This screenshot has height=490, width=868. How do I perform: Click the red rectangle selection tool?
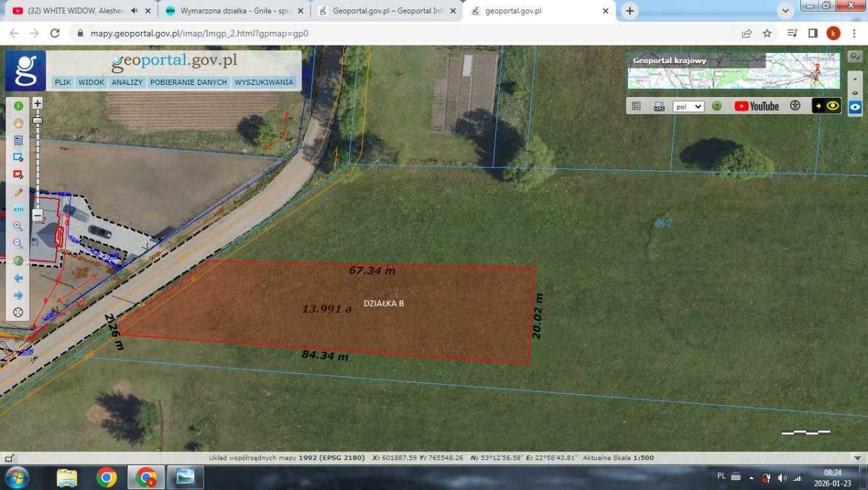[x=18, y=174]
